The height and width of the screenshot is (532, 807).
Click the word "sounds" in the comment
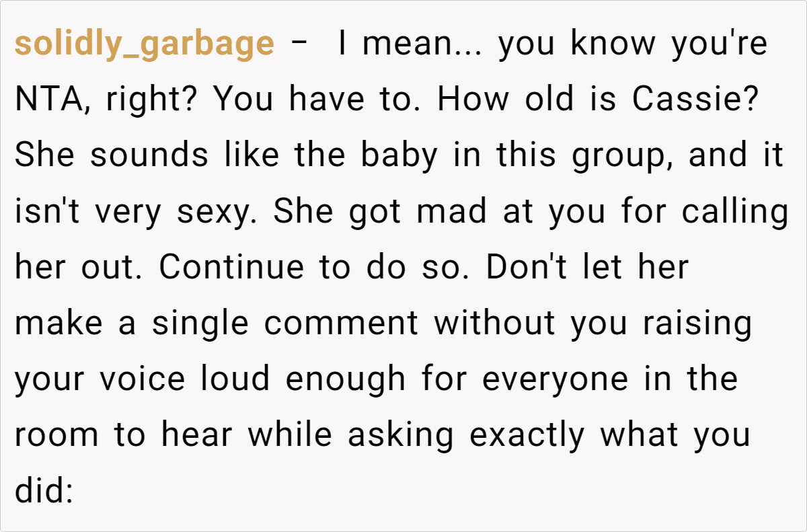[149, 157]
